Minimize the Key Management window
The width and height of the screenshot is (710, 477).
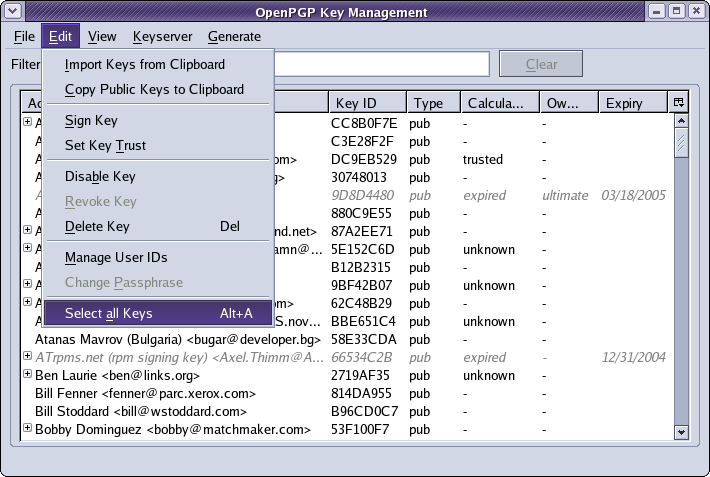[x=657, y=11]
